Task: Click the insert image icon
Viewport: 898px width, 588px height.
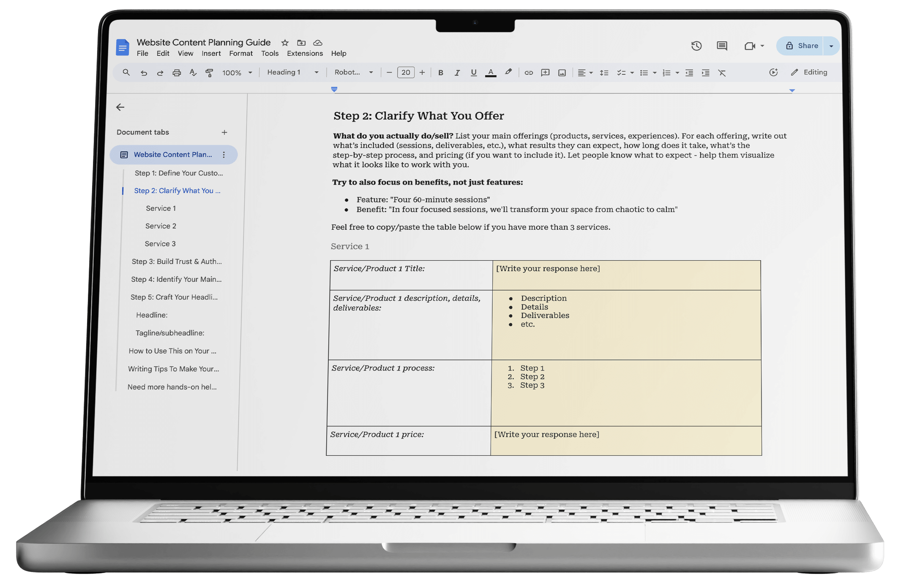Action: click(x=562, y=73)
